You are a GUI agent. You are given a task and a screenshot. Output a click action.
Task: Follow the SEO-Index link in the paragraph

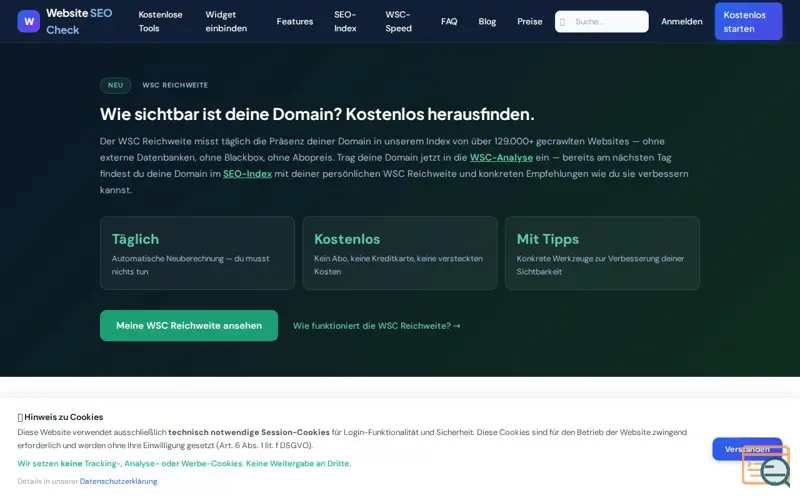(x=247, y=174)
